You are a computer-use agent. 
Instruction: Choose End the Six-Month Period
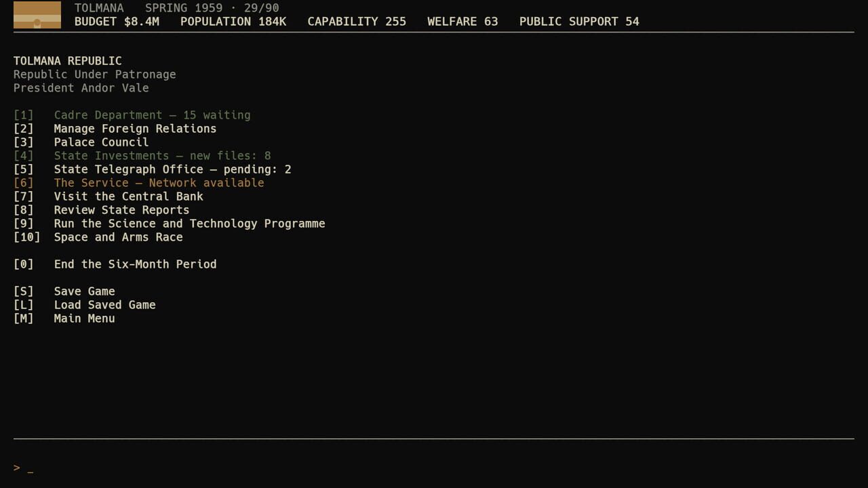[115, 264]
